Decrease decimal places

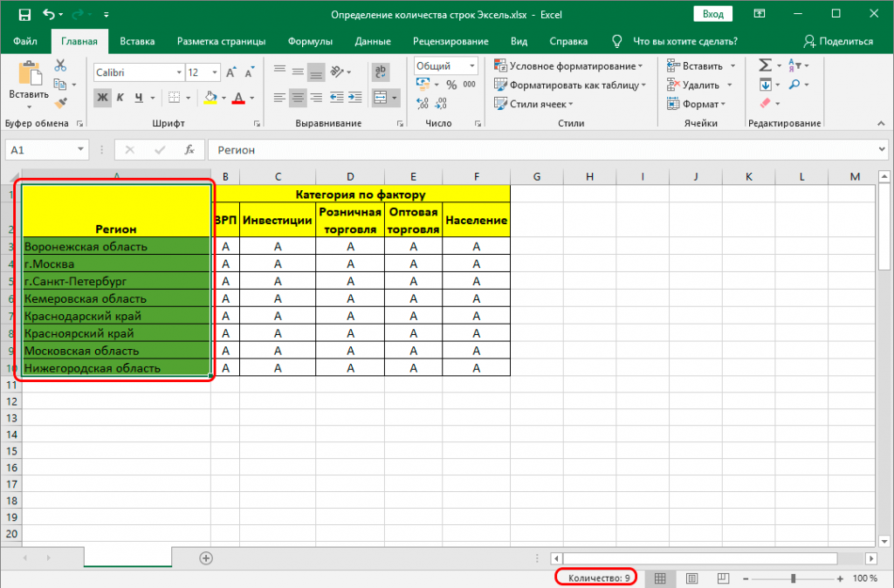[x=441, y=103]
